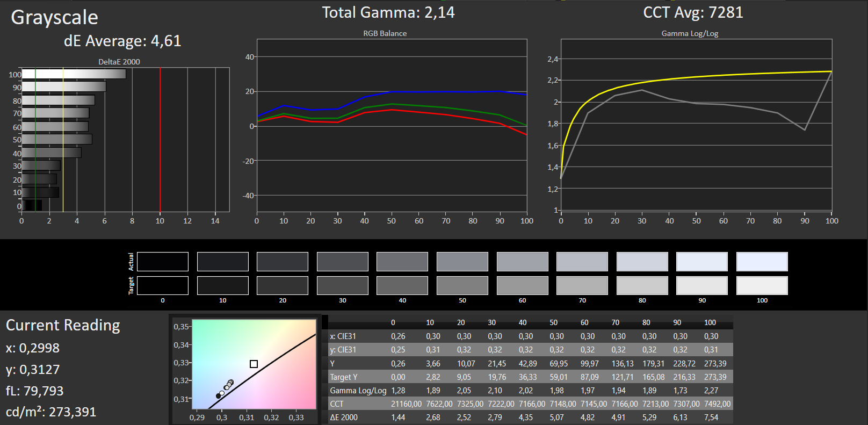This screenshot has width=868, height=425.
Task: Click ΔE 2000 value 1,44
Action: coord(398,417)
